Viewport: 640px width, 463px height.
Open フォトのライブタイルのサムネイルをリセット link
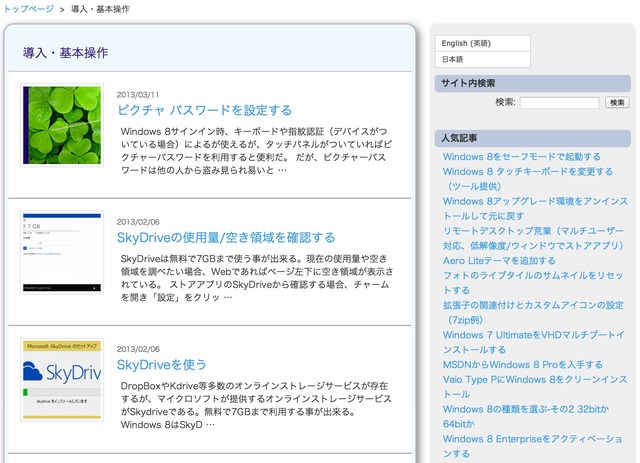(533, 275)
